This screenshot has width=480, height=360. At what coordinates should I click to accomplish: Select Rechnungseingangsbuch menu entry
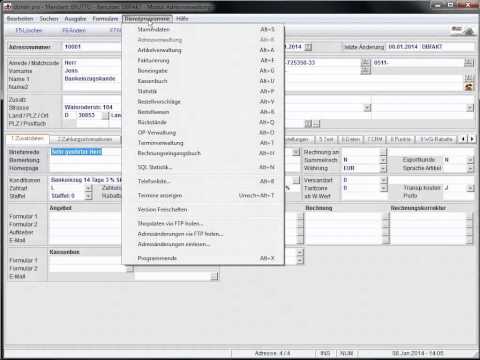pyautogui.click(x=204, y=153)
